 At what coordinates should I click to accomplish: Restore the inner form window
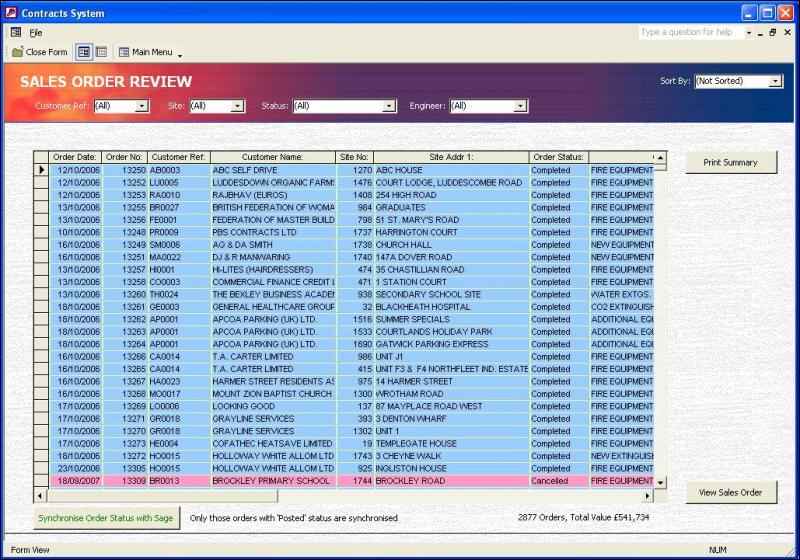pyautogui.click(x=773, y=33)
